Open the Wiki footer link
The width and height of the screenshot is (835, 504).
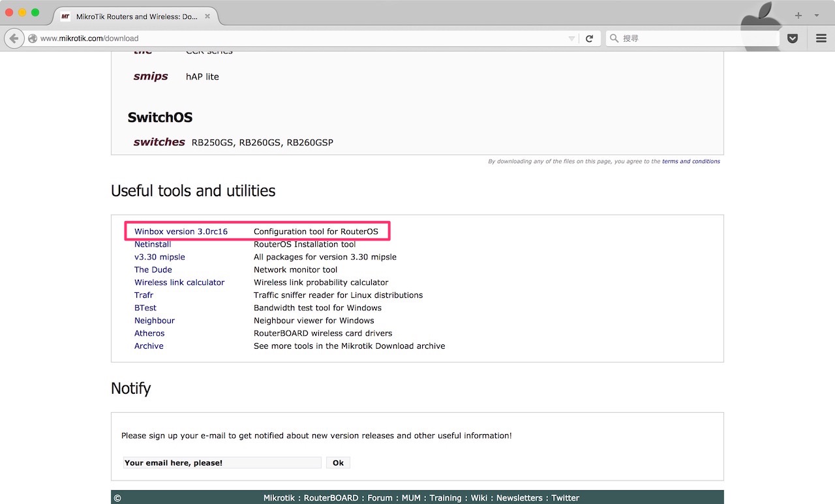pyautogui.click(x=479, y=498)
